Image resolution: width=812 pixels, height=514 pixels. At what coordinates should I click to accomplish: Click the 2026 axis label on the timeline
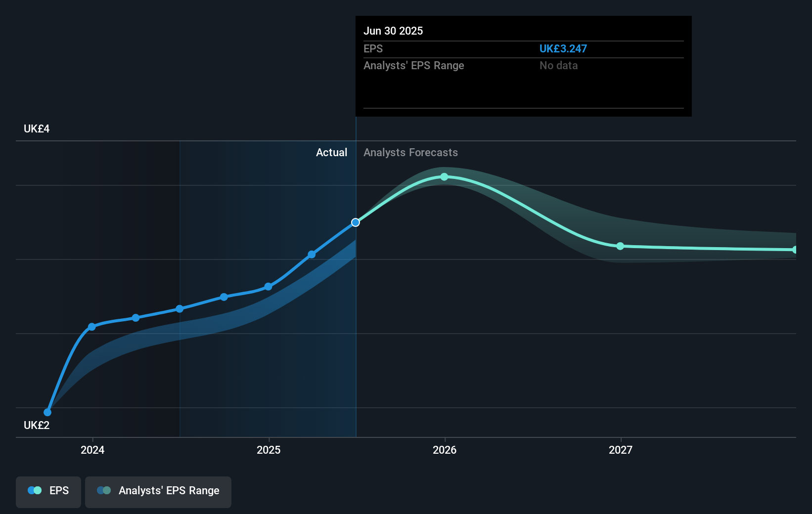(x=444, y=450)
